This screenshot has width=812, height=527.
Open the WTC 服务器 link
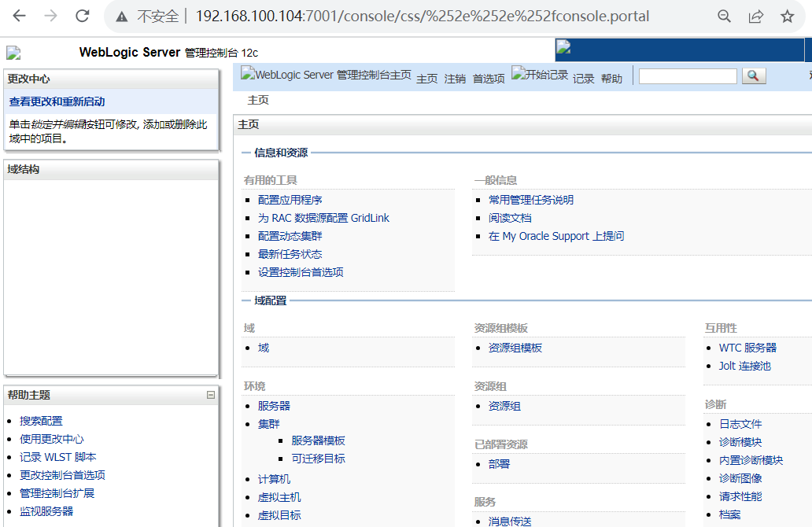point(747,348)
